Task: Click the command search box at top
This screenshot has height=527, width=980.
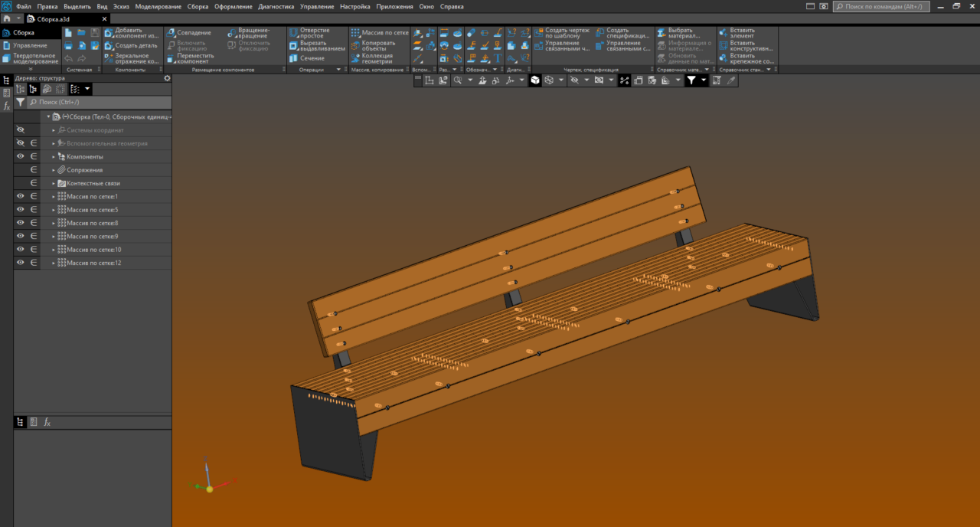Action: (881, 6)
